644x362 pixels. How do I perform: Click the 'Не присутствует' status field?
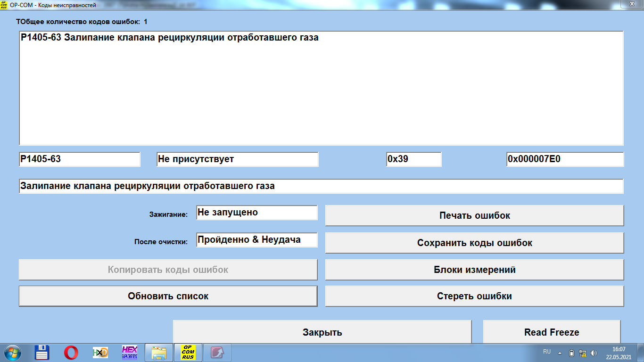237,159
